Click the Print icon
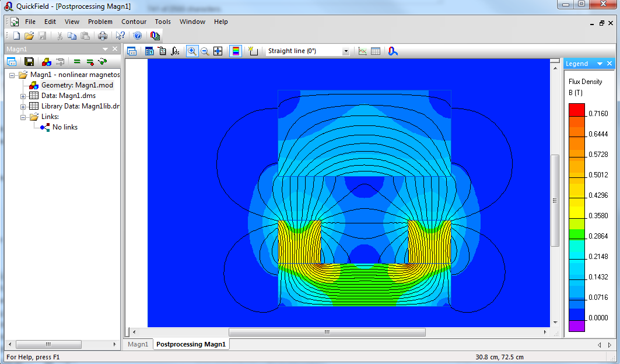 (103, 36)
